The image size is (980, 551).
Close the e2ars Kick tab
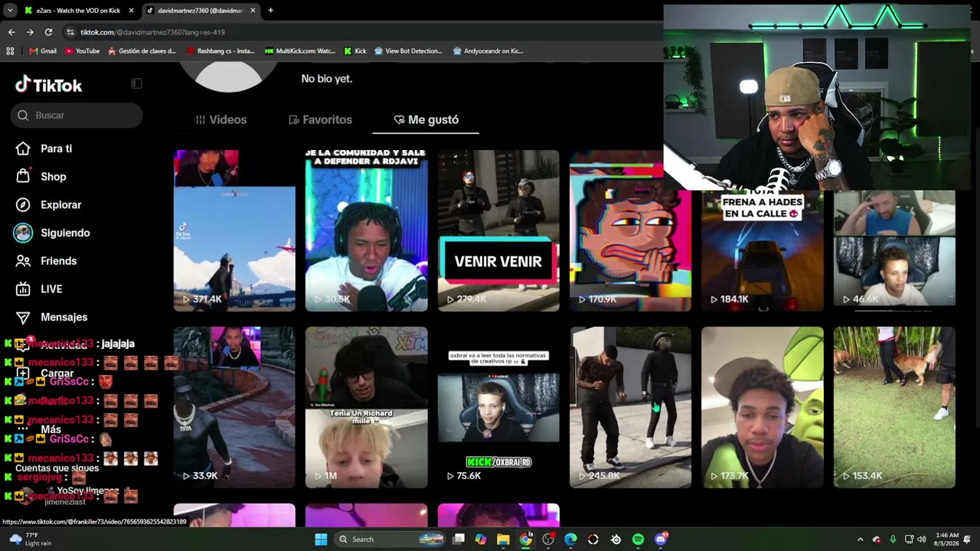(131, 11)
